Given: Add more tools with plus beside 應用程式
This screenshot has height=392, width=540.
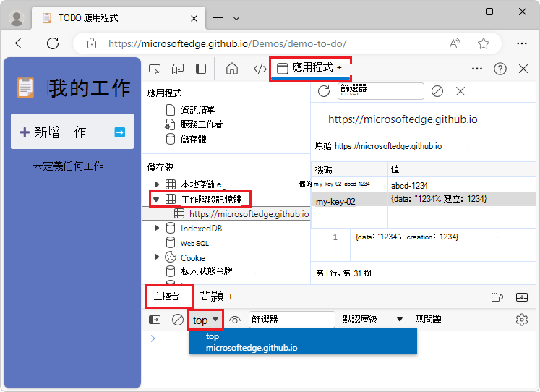Looking at the screenshot, I should point(339,68).
